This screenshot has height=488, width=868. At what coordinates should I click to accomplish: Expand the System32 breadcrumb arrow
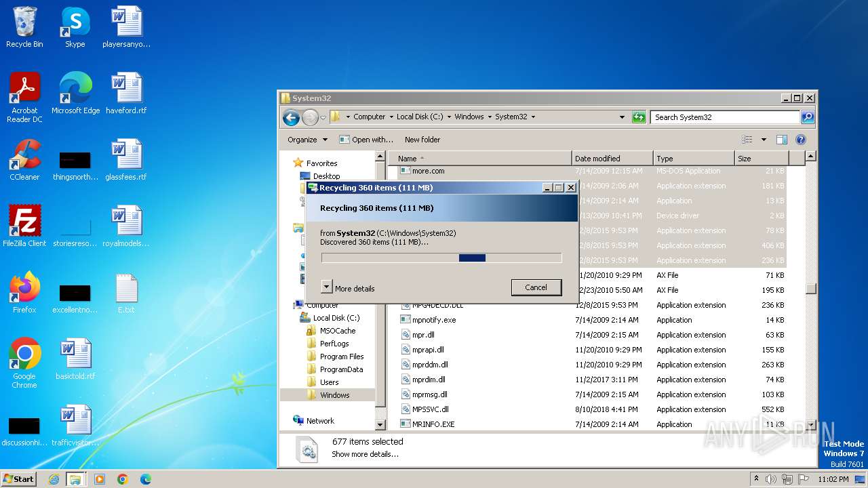tap(533, 117)
